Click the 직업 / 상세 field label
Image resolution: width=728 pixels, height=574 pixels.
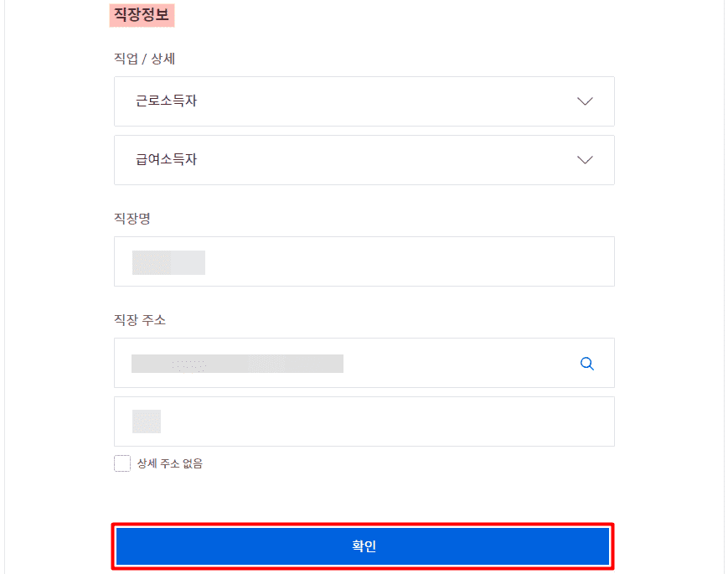coord(144,59)
